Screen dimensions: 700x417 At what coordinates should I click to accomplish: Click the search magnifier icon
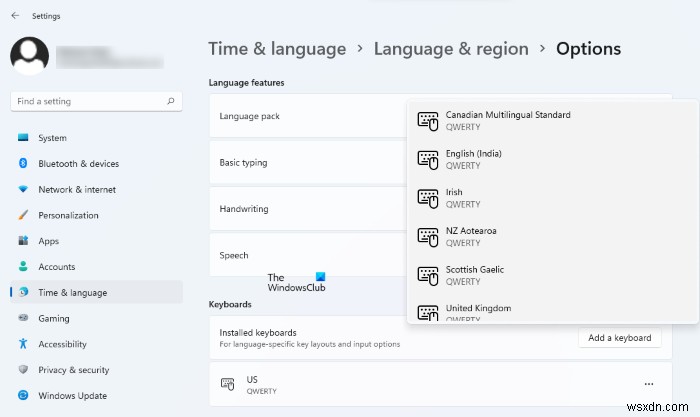pos(172,101)
